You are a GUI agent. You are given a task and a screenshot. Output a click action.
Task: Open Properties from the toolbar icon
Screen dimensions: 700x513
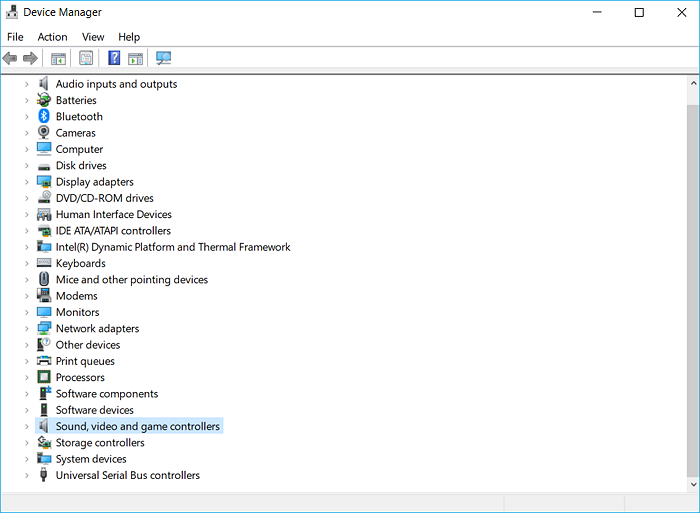pyautogui.click(x=86, y=58)
